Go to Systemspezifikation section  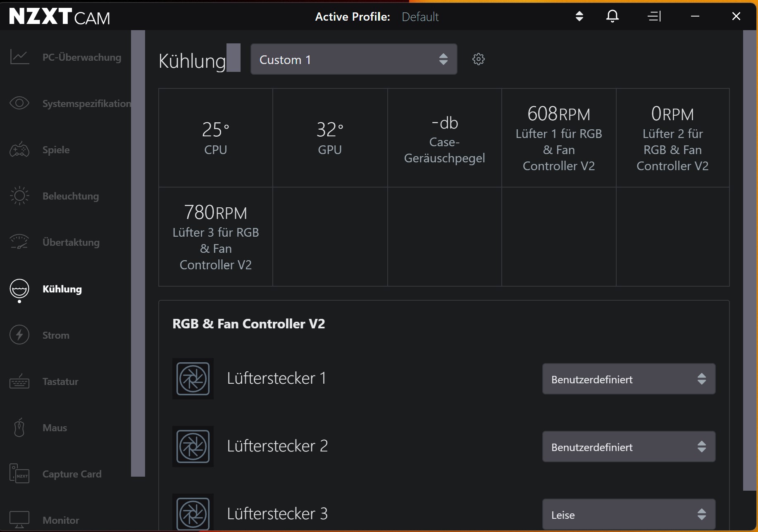87,104
